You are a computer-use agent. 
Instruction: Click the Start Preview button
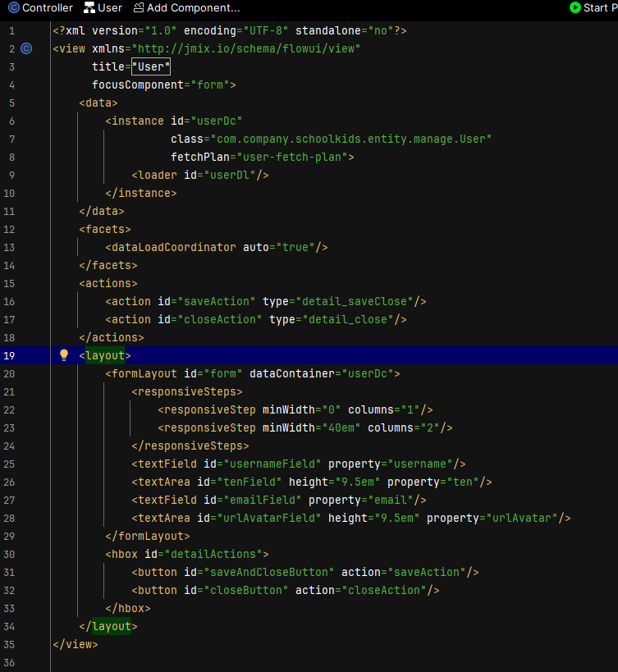(x=593, y=7)
